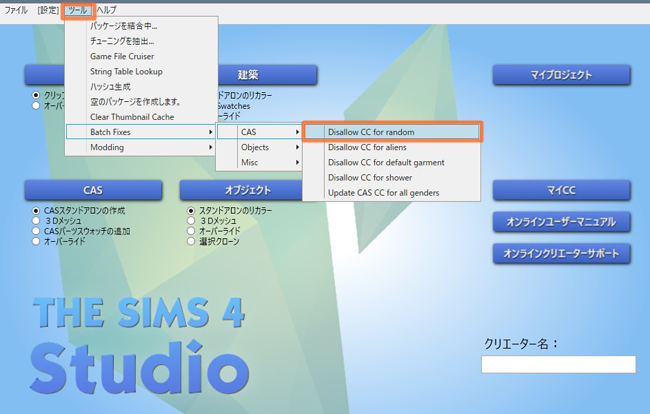650x414 pixels.
Task: Select Clear Thumbnail Cache
Action: click(x=141, y=117)
